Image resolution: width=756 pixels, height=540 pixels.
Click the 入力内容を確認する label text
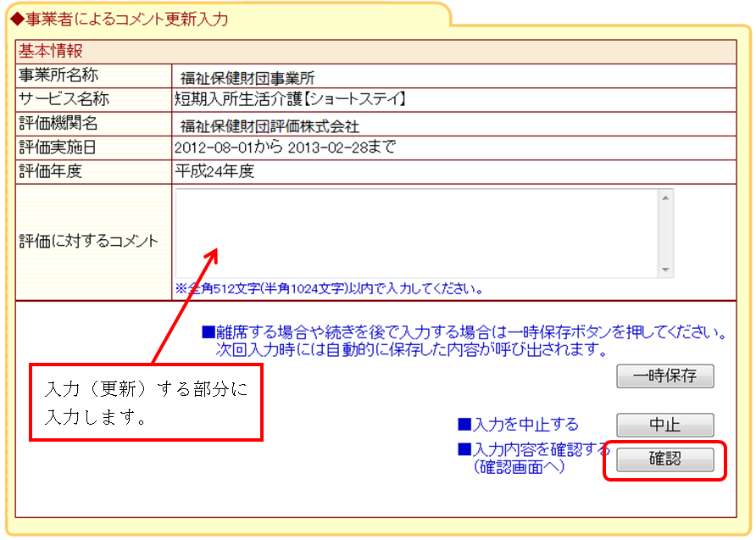tap(534, 449)
